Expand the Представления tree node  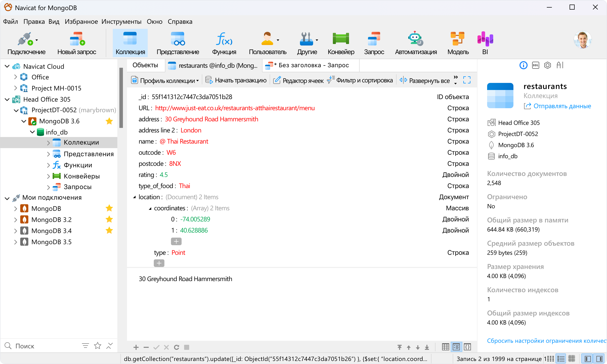click(48, 154)
